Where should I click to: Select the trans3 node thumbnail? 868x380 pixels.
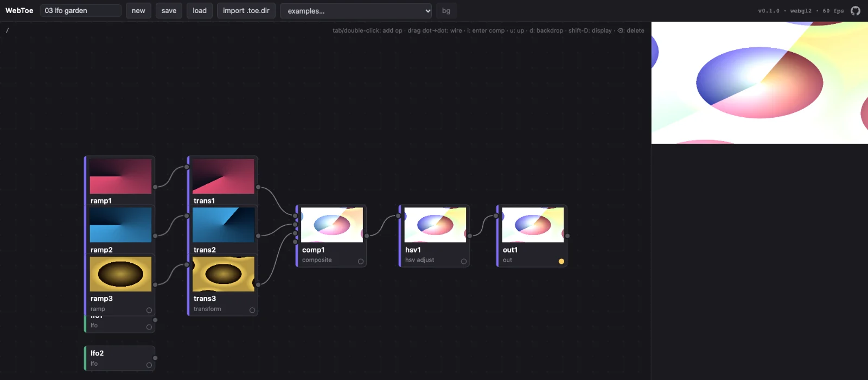(224, 274)
